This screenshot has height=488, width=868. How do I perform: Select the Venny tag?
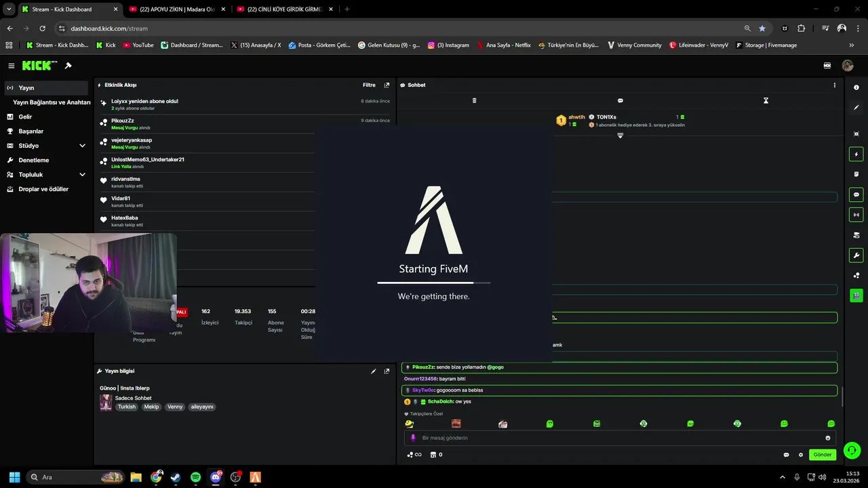(x=175, y=407)
